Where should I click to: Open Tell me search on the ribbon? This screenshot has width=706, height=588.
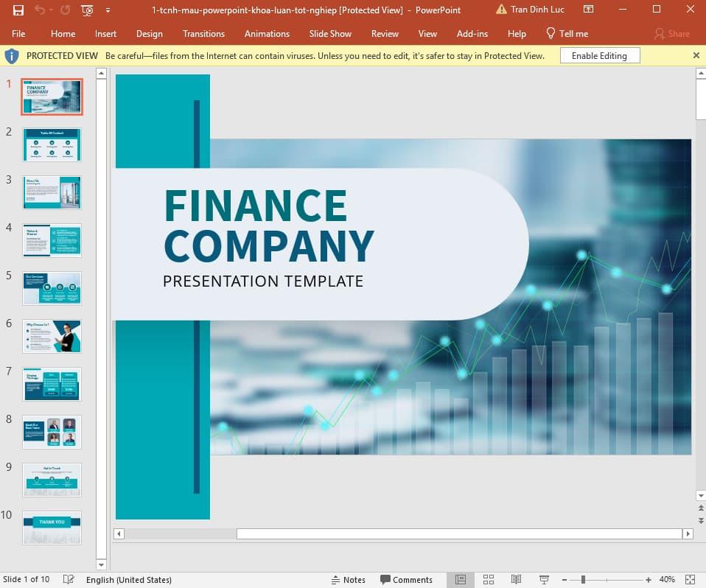pos(567,33)
